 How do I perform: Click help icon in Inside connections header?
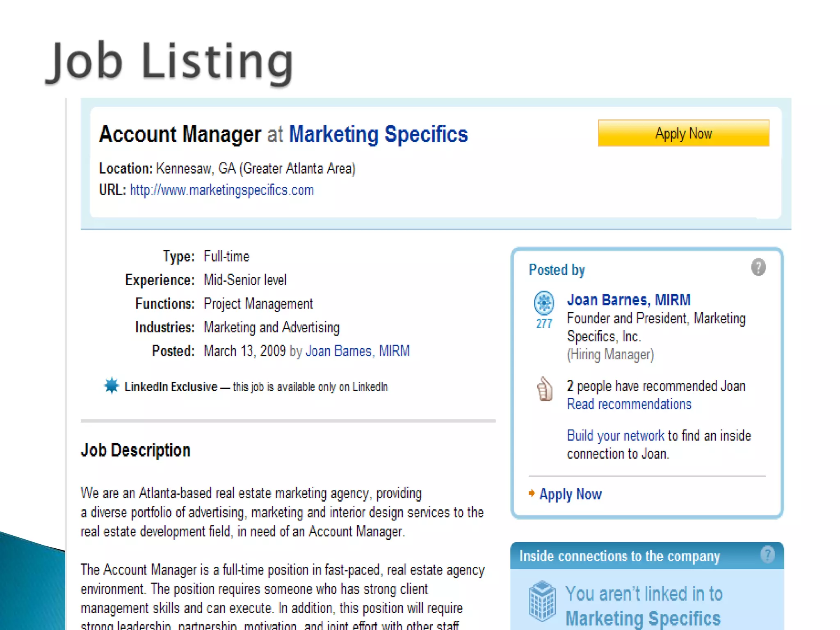point(767,555)
